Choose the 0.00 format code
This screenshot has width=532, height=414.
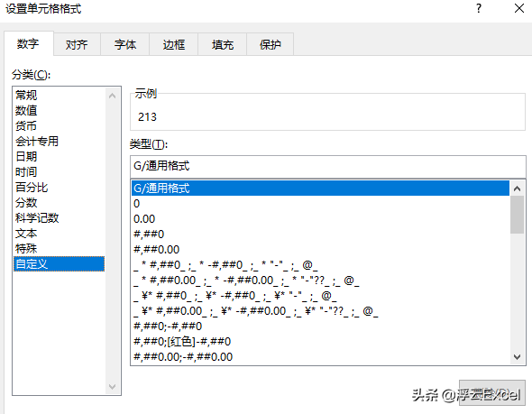(320, 219)
